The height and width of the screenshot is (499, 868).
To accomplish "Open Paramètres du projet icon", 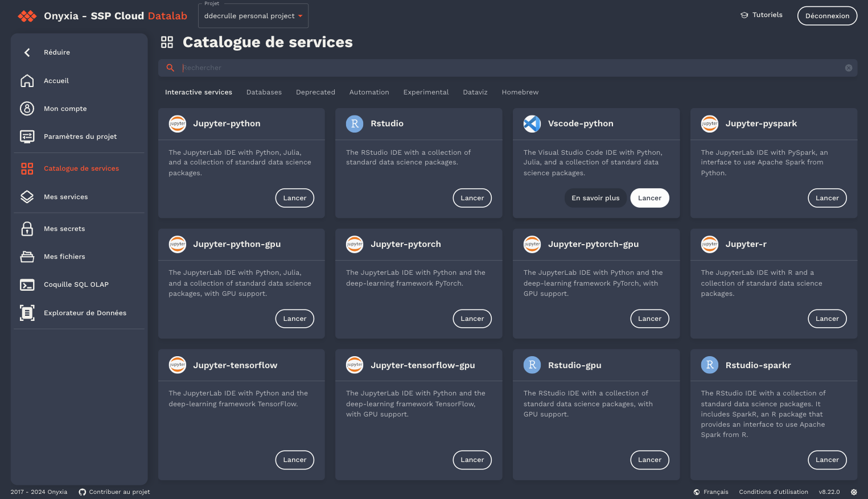I will tap(27, 137).
